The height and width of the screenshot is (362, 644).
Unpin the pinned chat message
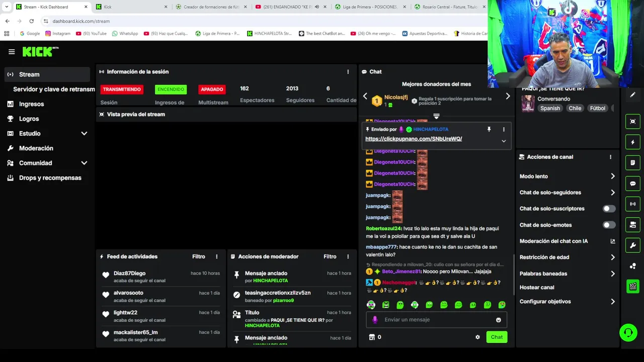pyautogui.click(x=489, y=129)
